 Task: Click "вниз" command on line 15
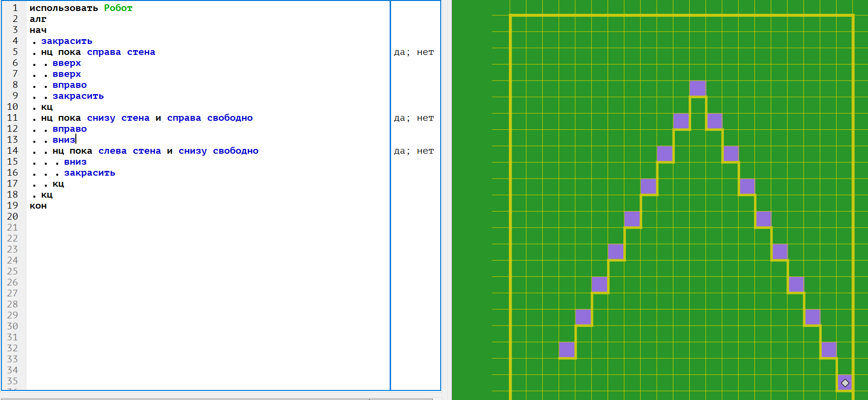coord(75,162)
